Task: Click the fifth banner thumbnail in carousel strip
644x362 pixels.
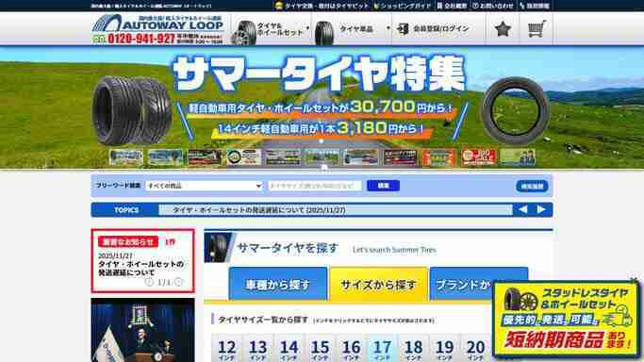Action: click(283, 157)
